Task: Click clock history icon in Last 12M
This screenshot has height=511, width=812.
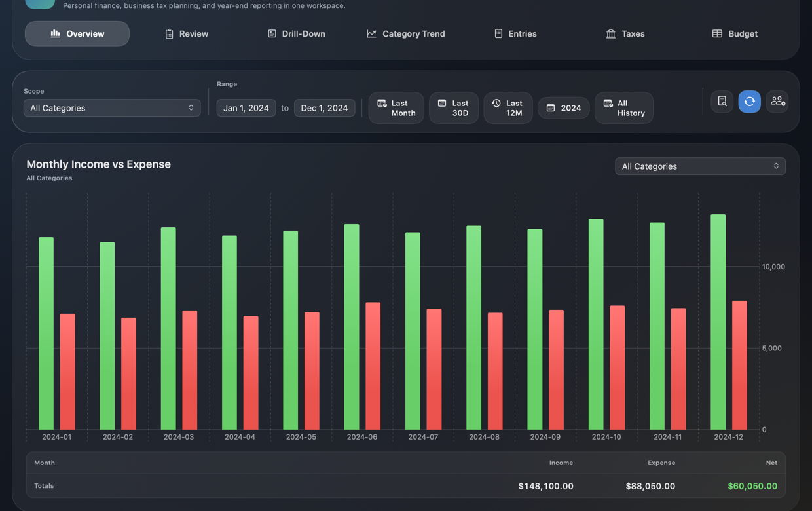Action: 496,103
